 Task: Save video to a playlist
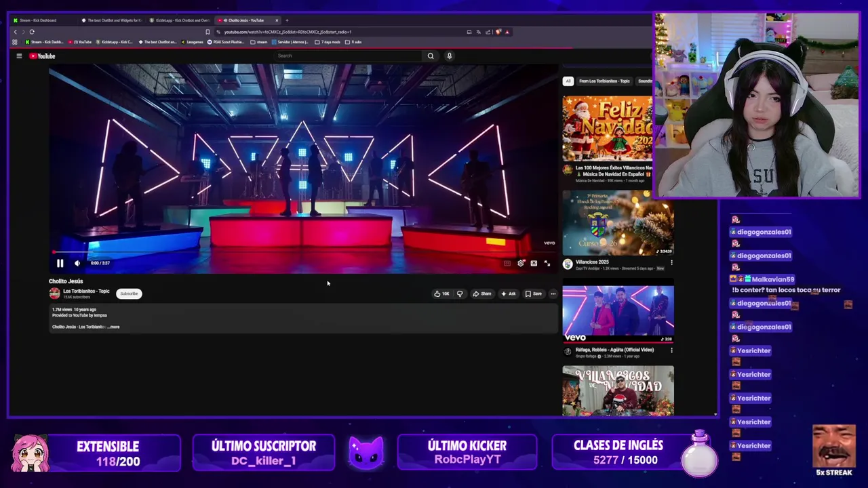pos(534,293)
